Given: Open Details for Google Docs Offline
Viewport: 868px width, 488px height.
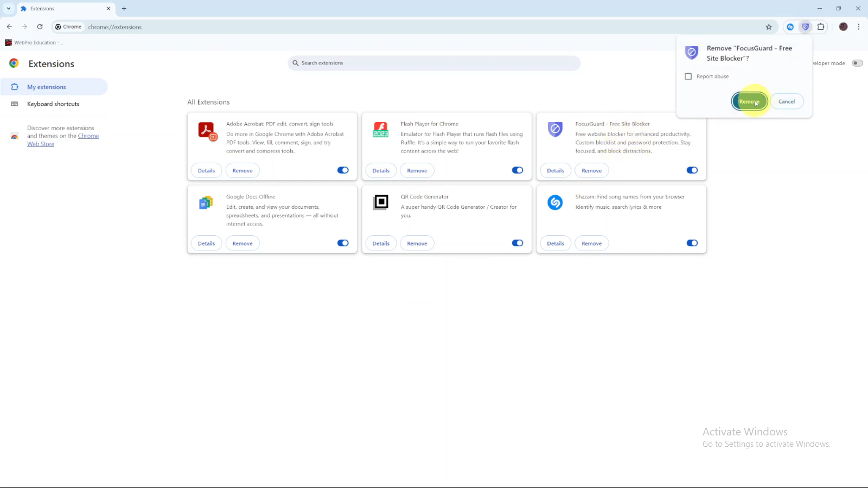Looking at the screenshot, I should click(x=206, y=243).
